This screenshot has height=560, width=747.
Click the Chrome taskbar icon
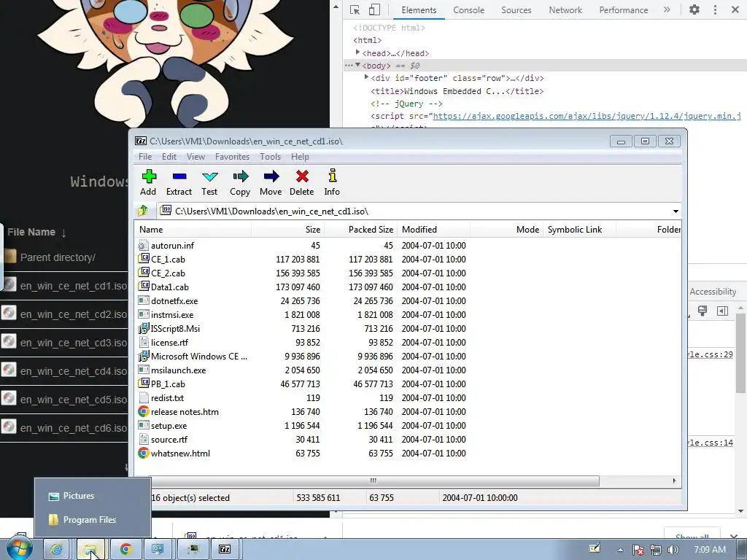[x=125, y=550]
